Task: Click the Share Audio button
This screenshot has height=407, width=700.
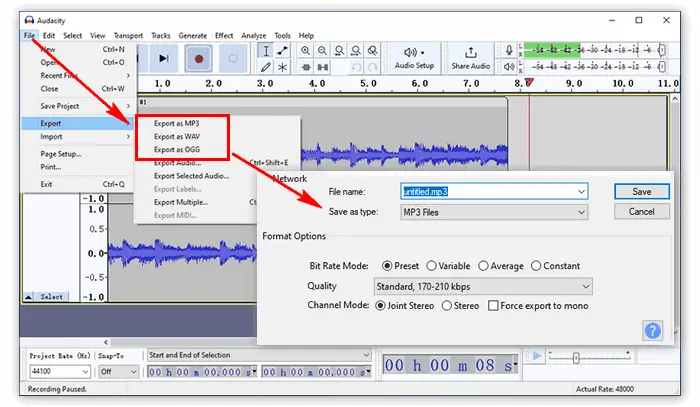Action: (x=471, y=58)
